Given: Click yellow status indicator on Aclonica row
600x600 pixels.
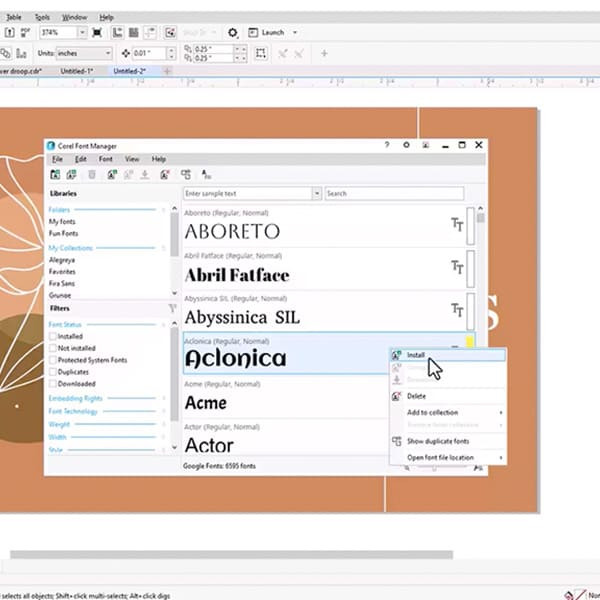Looking at the screenshot, I should [470, 341].
